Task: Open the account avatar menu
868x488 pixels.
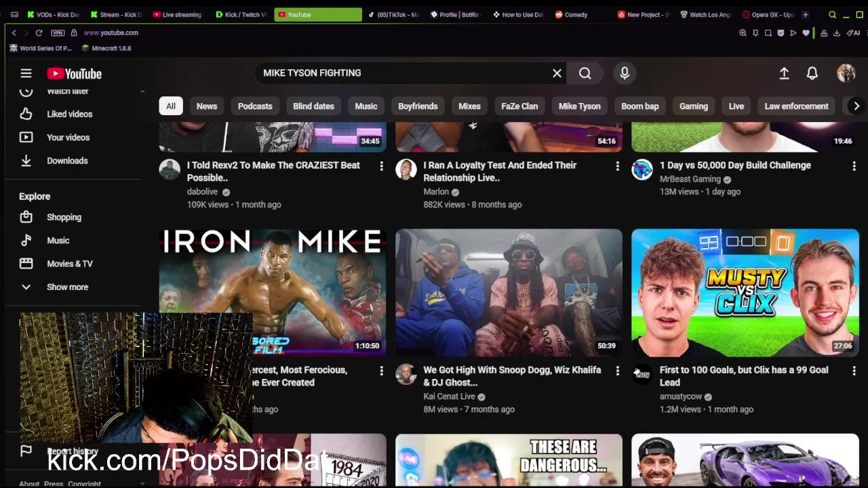Action: point(846,73)
